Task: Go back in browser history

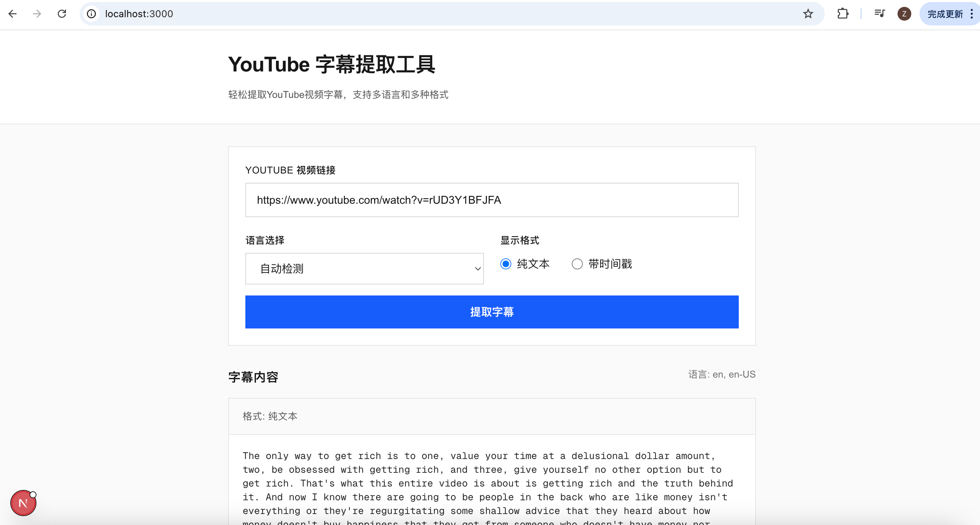Action: pyautogui.click(x=13, y=14)
